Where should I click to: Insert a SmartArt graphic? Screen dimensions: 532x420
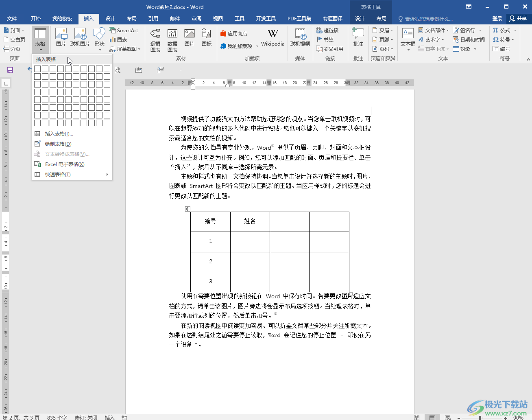tap(124, 31)
